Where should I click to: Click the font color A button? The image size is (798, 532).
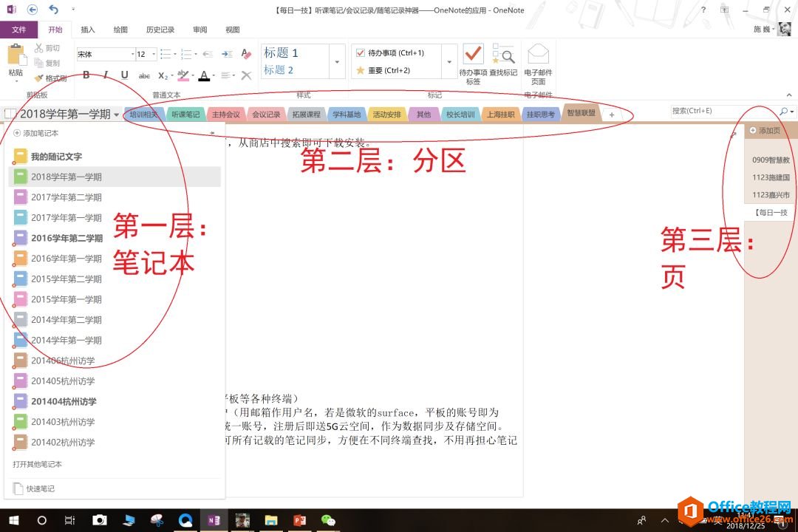tap(202, 75)
